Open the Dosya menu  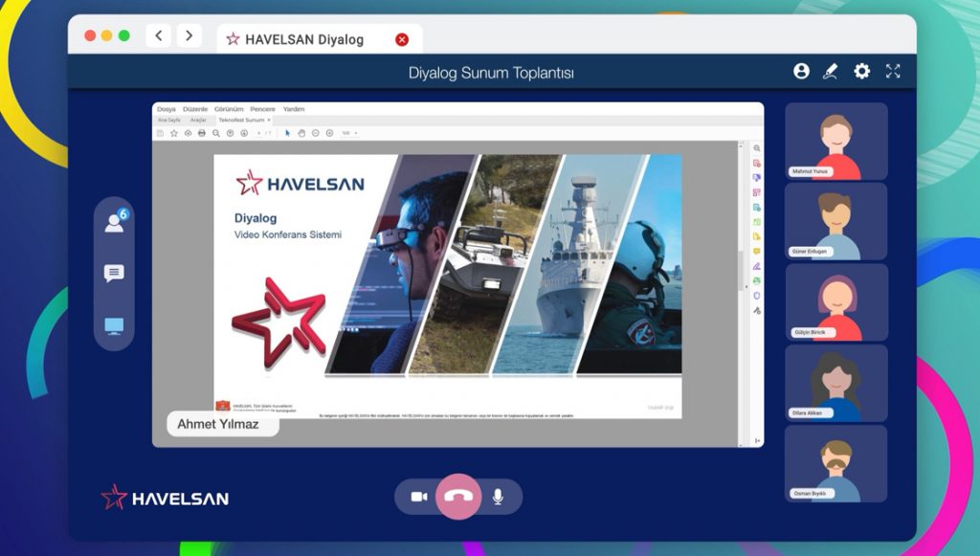click(x=167, y=109)
